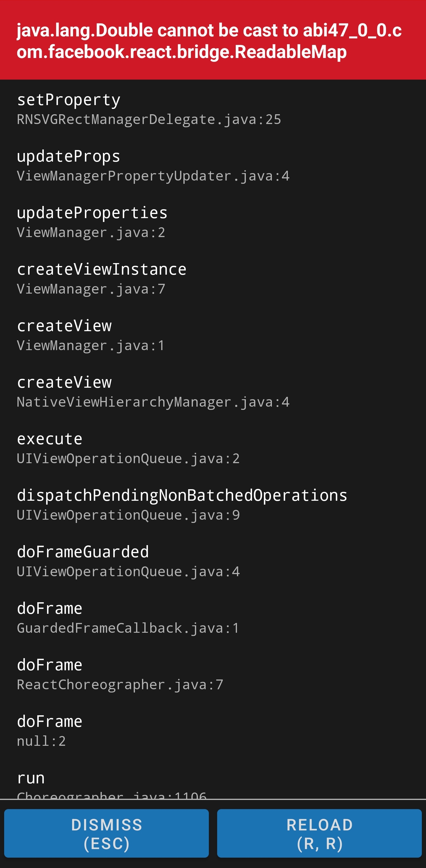This screenshot has height=868, width=426.
Task: Select the createViewInstance stack frame
Action: pos(102,269)
